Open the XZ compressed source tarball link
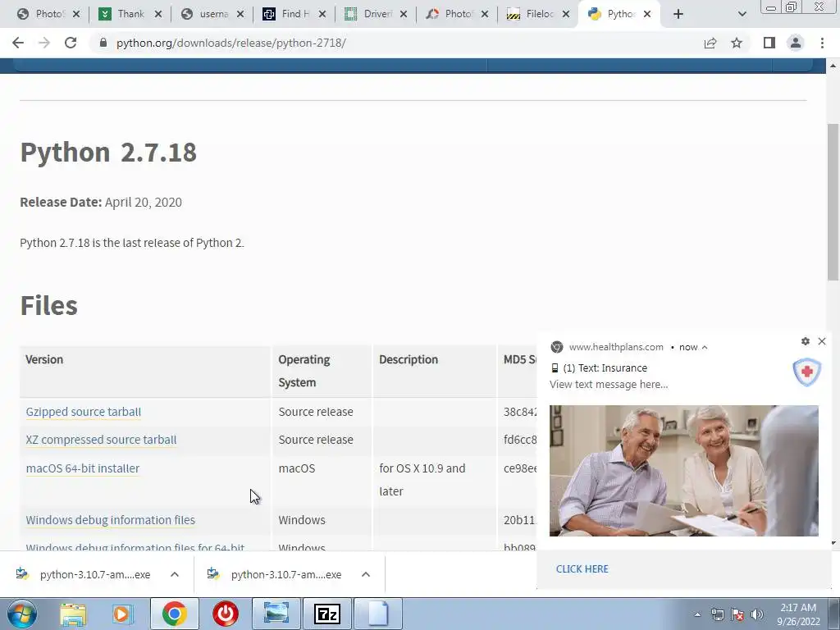 [x=101, y=440]
